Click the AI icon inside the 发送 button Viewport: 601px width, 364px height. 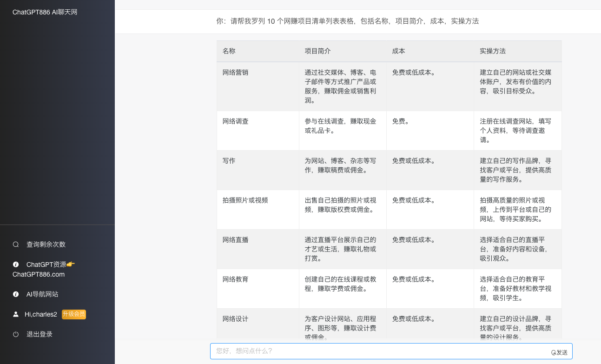pos(553,352)
